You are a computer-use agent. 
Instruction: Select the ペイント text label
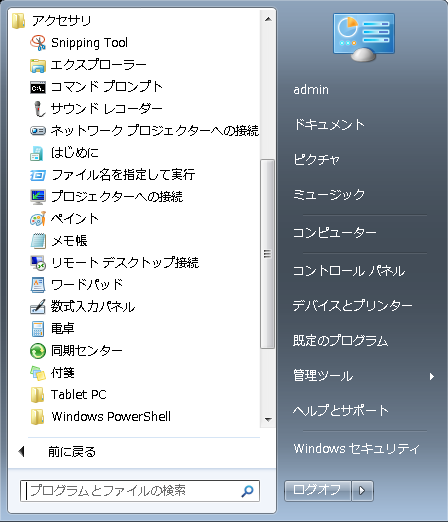[x=75, y=219]
